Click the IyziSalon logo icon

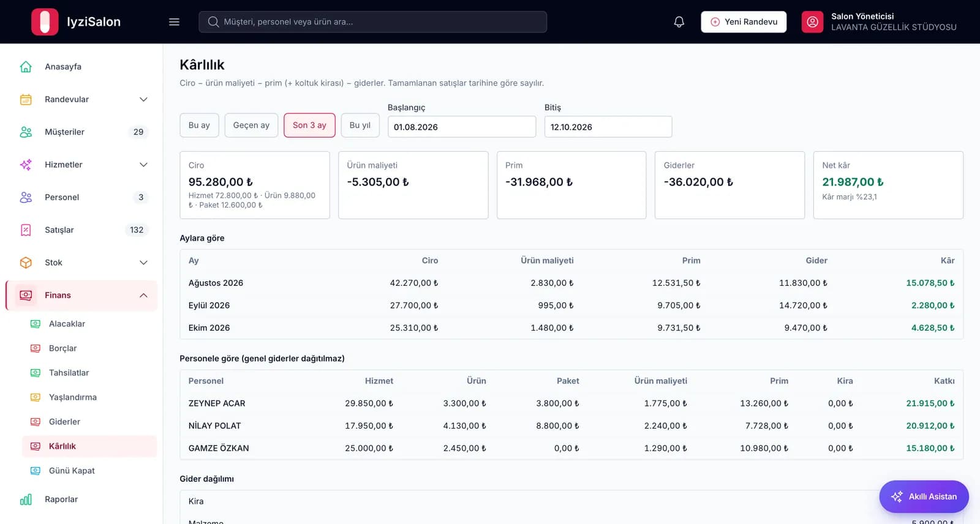click(x=45, y=22)
